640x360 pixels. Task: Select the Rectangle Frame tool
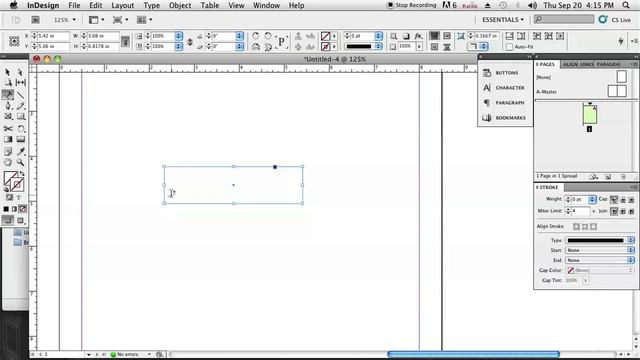tap(8, 117)
